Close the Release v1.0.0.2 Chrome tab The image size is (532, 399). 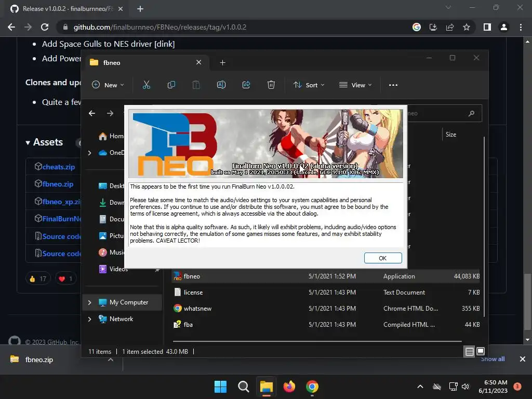[x=121, y=9]
